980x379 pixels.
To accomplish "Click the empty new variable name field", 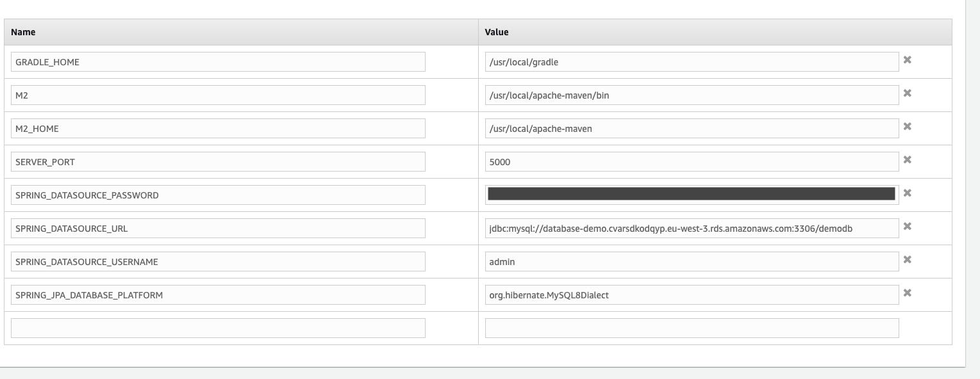I will 218,328.
